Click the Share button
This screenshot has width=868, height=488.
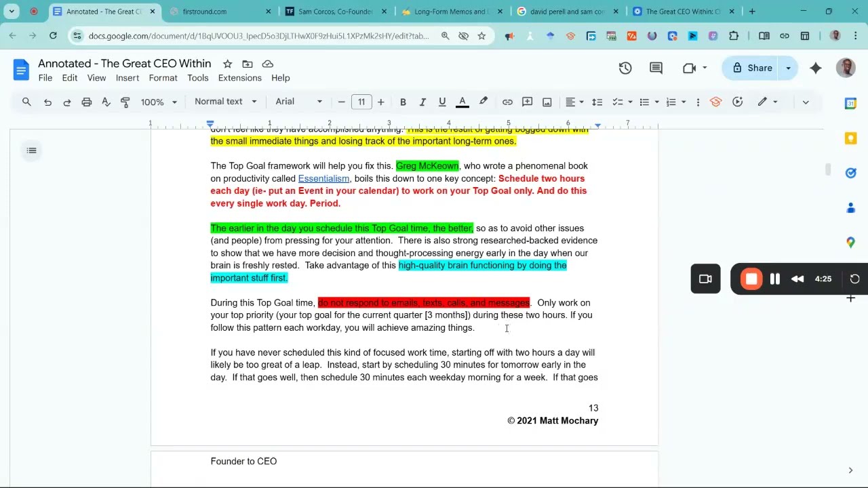tap(751, 68)
